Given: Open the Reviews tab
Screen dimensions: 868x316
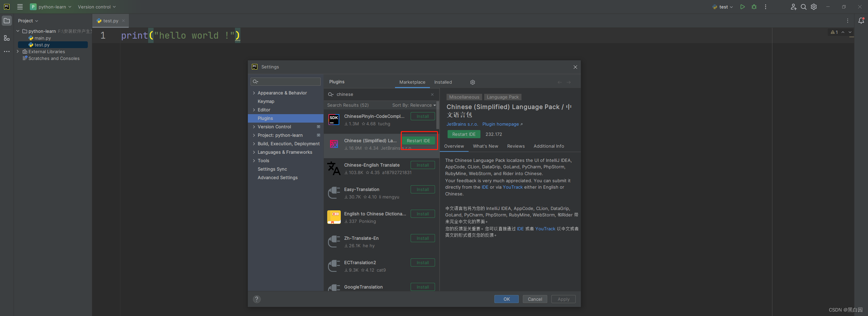Looking at the screenshot, I should point(516,146).
